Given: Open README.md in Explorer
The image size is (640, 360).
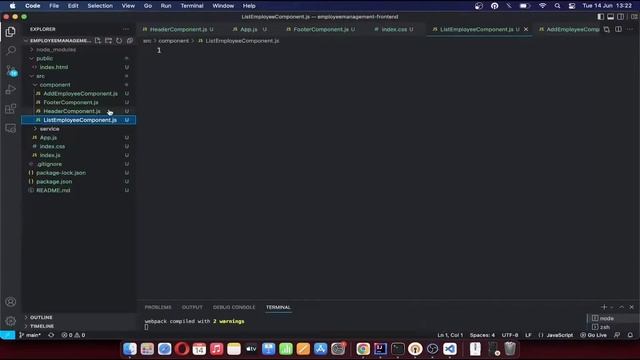Looking at the screenshot, I should click(x=53, y=191).
